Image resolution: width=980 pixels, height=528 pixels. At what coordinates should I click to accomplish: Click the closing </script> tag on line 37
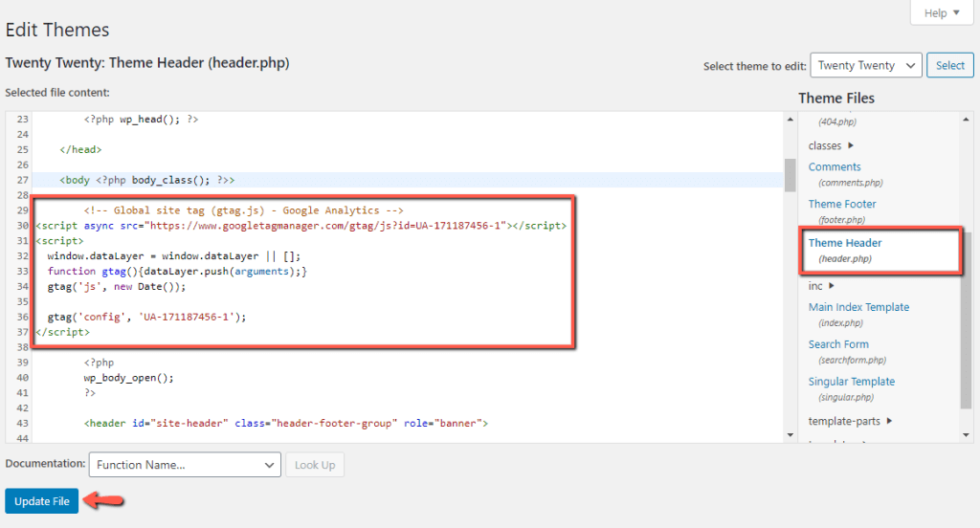tap(62, 333)
